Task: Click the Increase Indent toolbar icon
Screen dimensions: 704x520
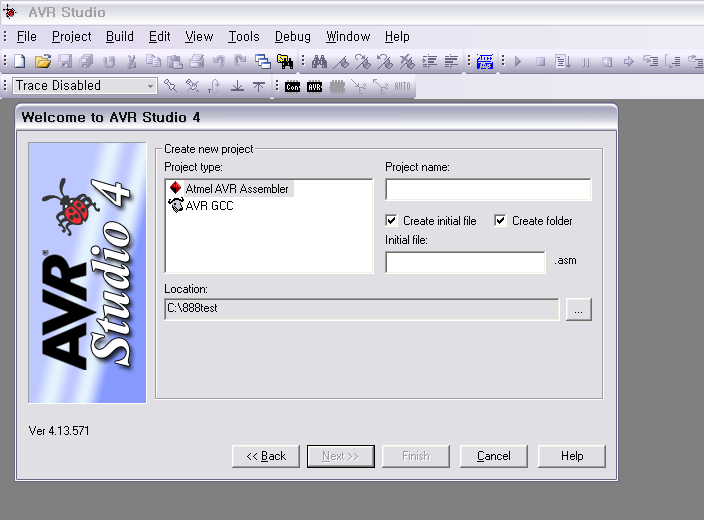Action: click(430, 62)
